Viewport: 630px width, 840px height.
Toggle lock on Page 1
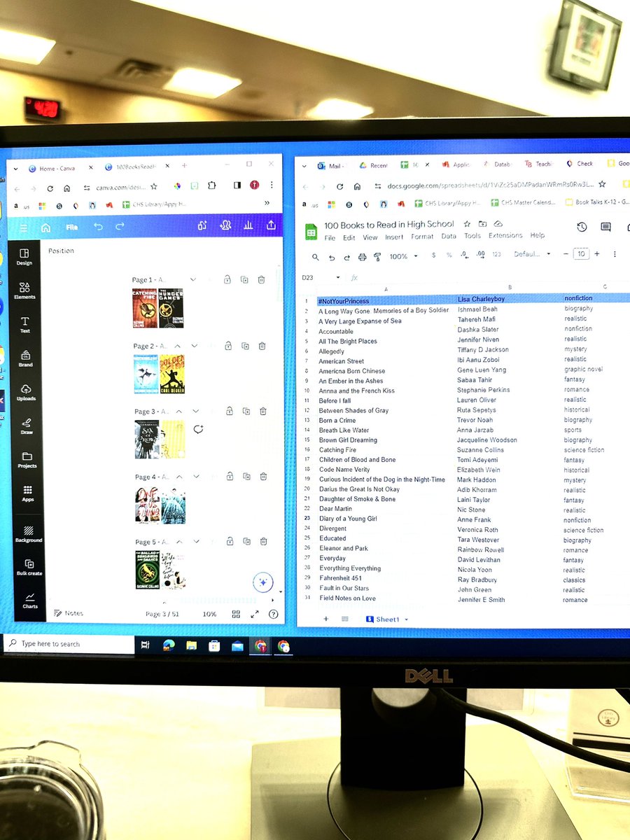point(227,279)
